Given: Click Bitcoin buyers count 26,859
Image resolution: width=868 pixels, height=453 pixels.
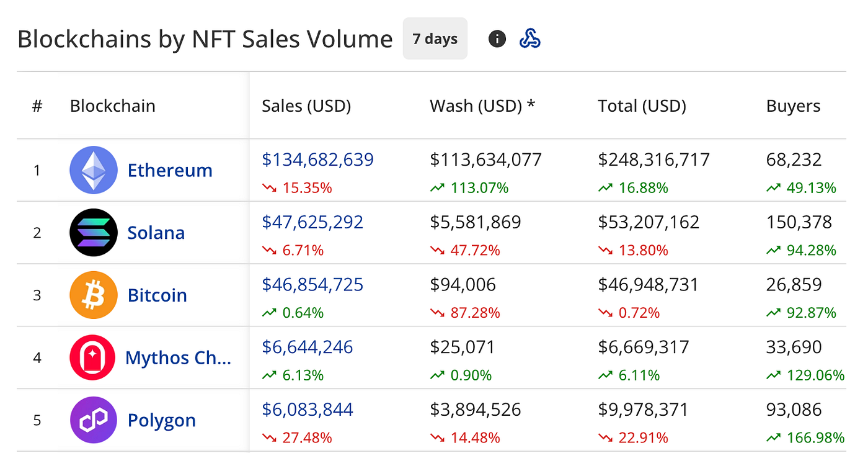Looking at the screenshot, I should pyautogui.click(x=794, y=285).
